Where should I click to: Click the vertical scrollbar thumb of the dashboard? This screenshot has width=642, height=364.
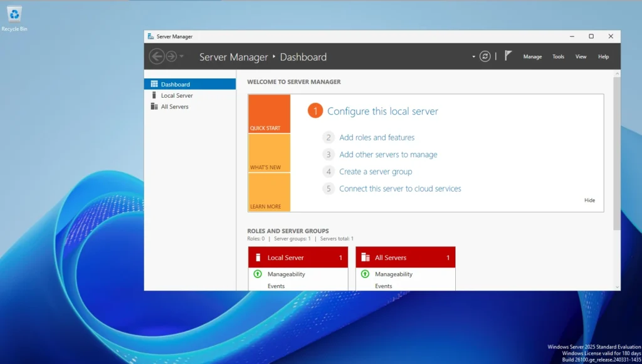tap(617, 153)
